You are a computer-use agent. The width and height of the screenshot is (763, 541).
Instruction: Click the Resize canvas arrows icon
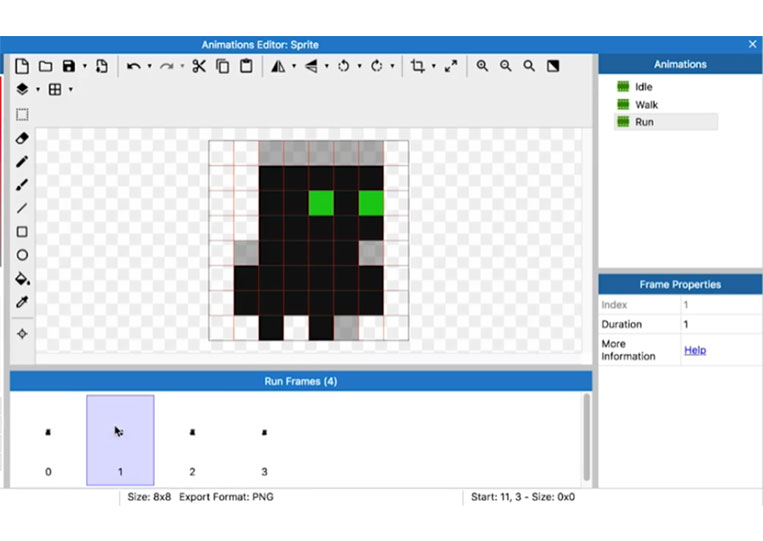click(x=451, y=66)
